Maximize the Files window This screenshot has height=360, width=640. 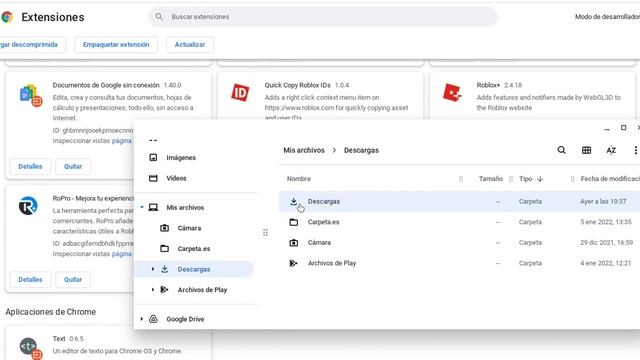(623, 128)
